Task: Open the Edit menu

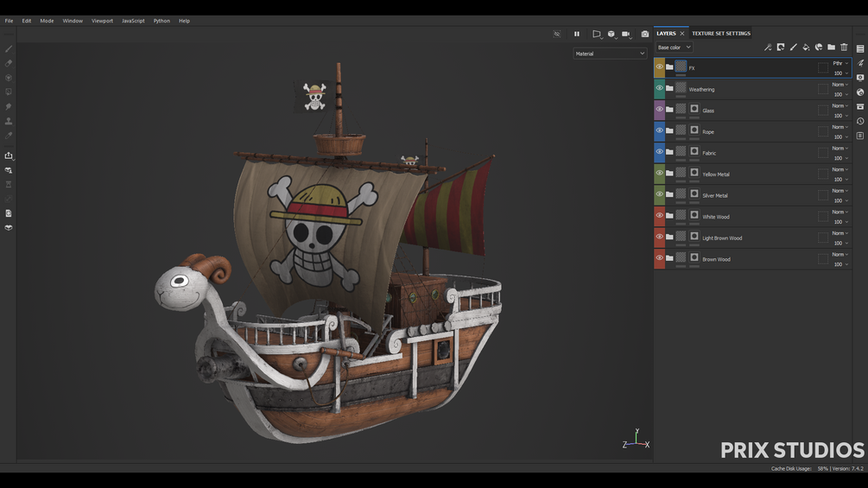Action: 27,21
